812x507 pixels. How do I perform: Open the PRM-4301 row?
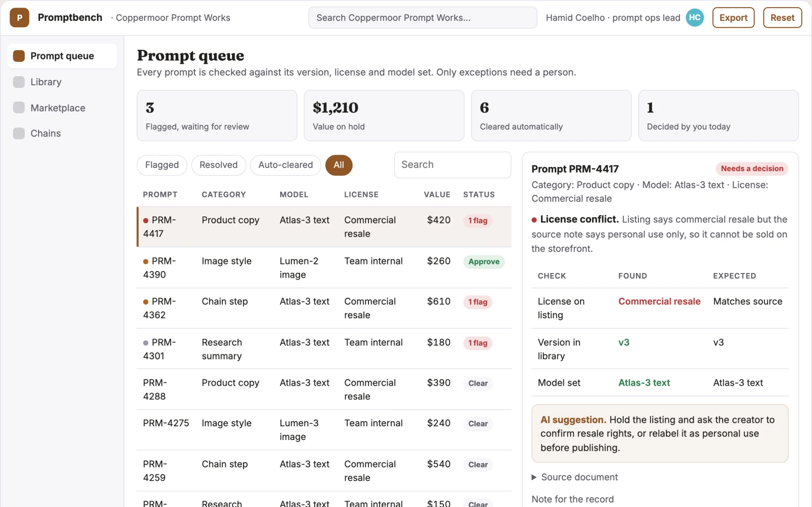tap(324, 349)
